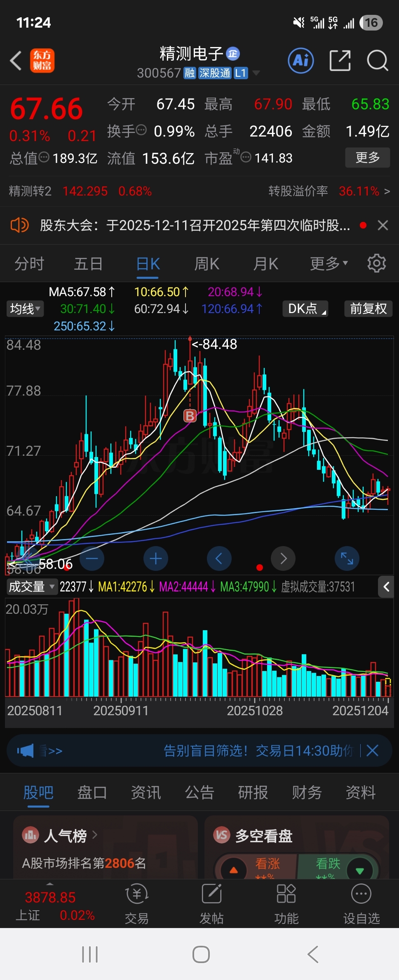Open the 财务 tab
This screenshot has width=399, height=980.
(x=307, y=792)
